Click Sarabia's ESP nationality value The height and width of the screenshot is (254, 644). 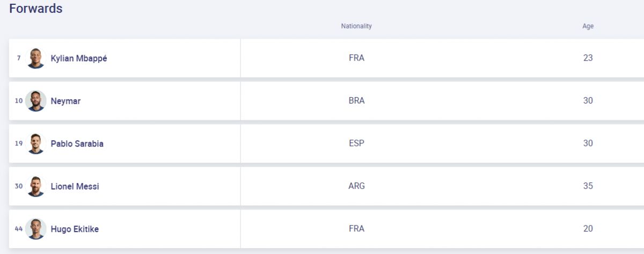[x=356, y=143]
